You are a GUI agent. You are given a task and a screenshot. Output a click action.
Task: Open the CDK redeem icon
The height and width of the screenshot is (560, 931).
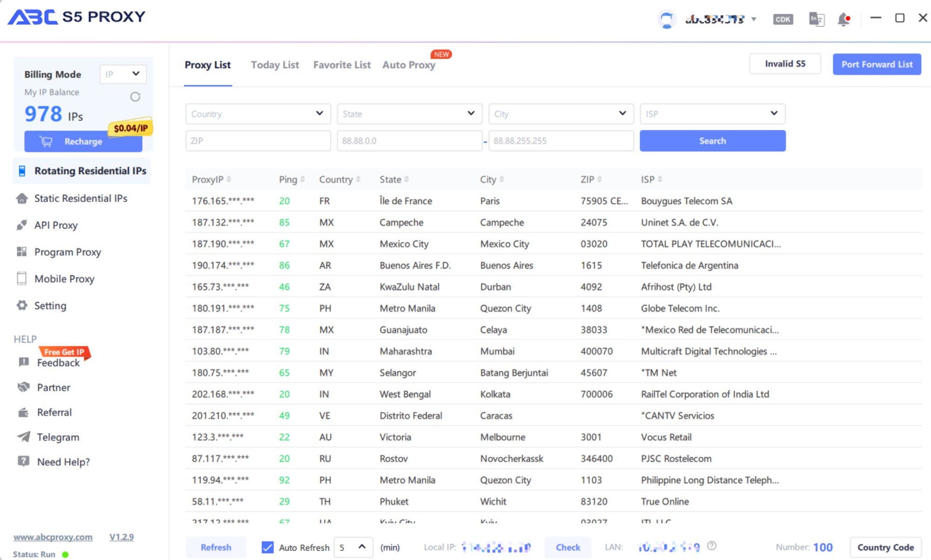tap(783, 19)
